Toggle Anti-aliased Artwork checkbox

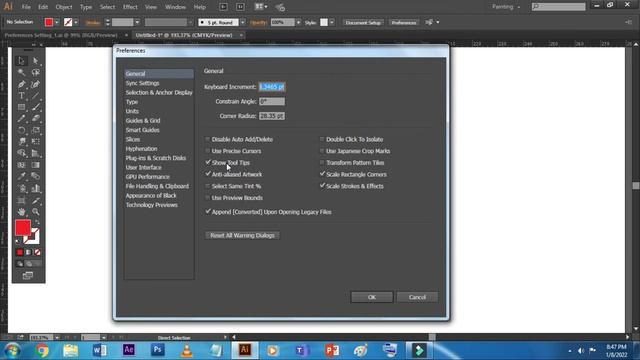pyautogui.click(x=207, y=174)
